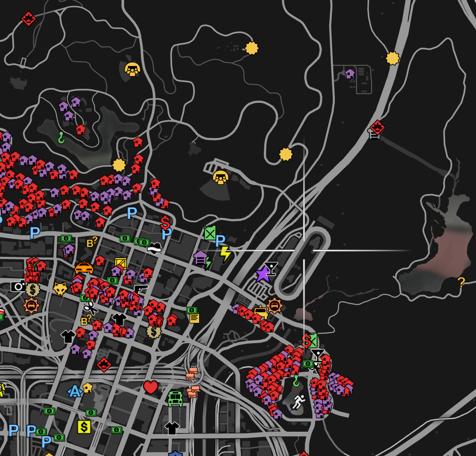Click the green hook above the running man
This screenshot has height=456, width=476.
pyautogui.click(x=296, y=381)
